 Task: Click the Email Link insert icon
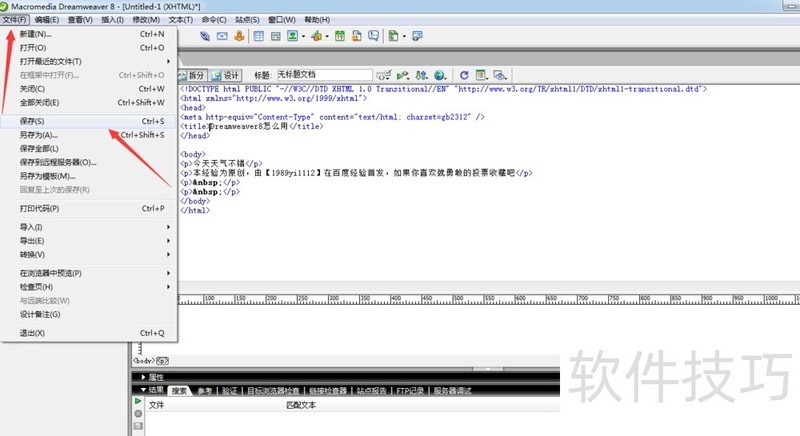click(222, 36)
